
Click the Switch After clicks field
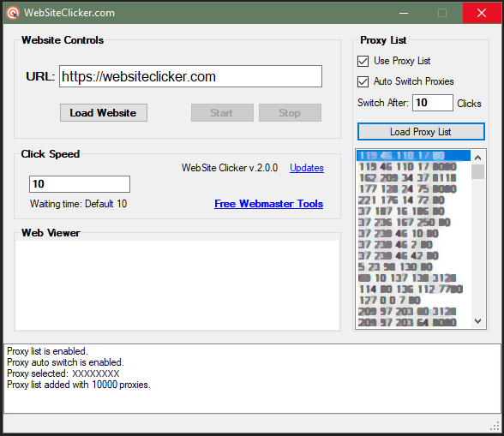coord(433,103)
